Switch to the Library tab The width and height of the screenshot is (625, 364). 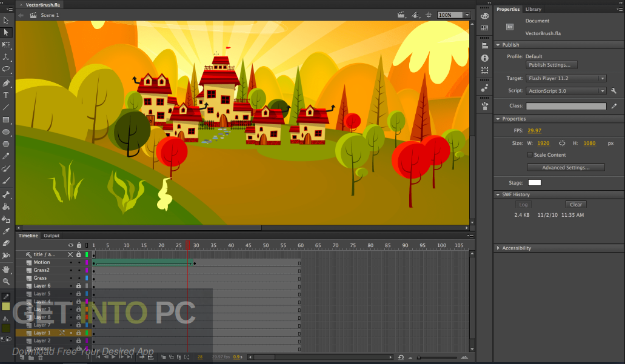click(533, 9)
